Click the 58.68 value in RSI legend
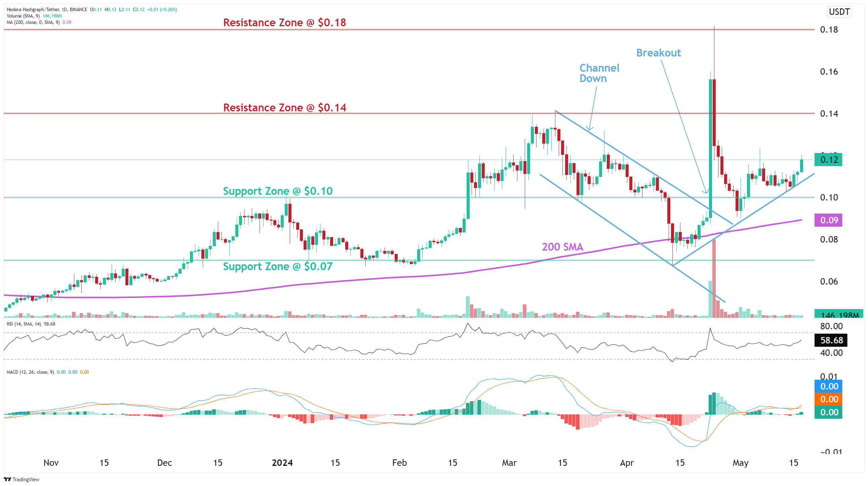Viewport: 868px width, 486px height. [x=49, y=324]
